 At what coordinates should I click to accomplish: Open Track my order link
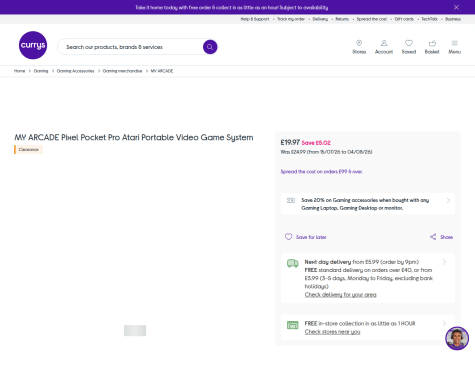coord(291,19)
